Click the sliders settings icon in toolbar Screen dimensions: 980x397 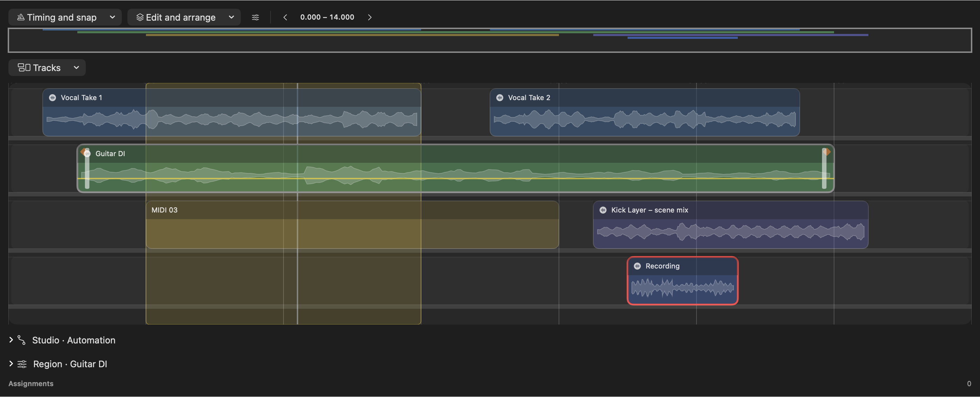(x=255, y=17)
